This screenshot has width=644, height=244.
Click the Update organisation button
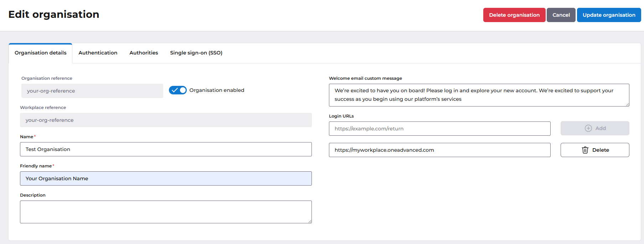[x=609, y=15]
